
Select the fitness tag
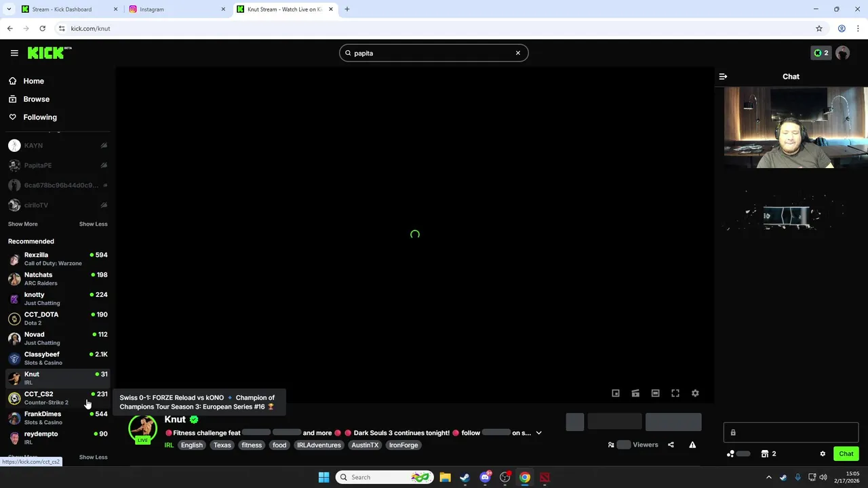tap(252, 445)
